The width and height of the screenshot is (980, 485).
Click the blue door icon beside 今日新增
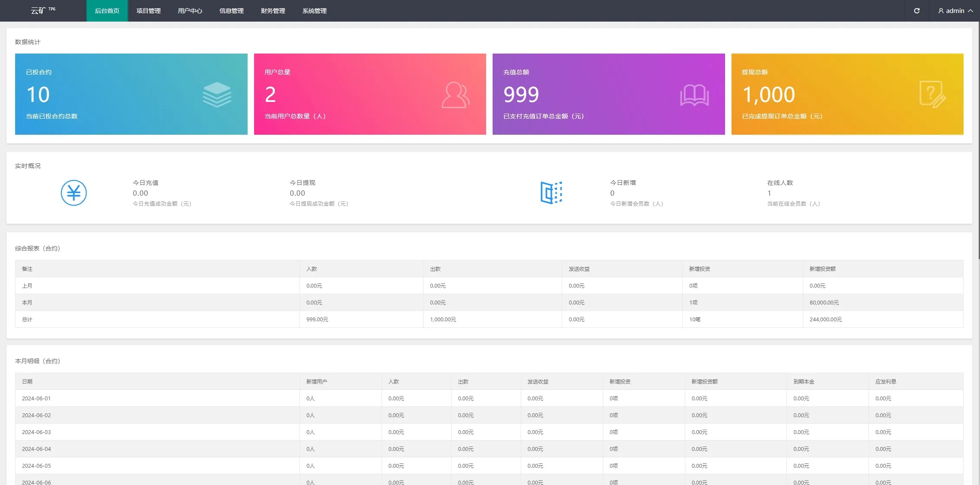551,193
